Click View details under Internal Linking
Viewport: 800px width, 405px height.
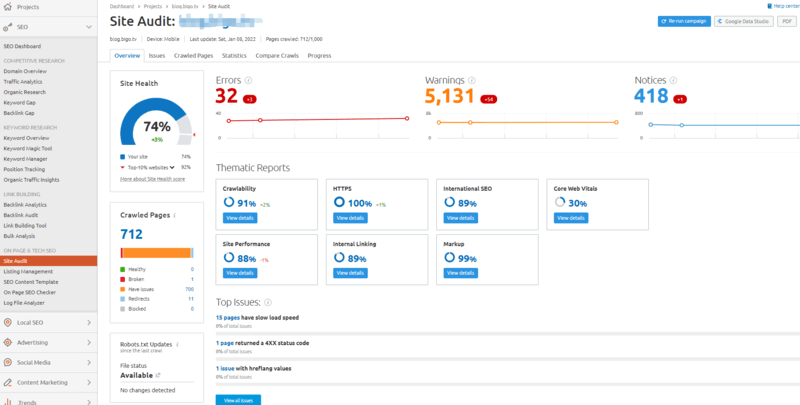pyautogui.click(x=350, y=273)
